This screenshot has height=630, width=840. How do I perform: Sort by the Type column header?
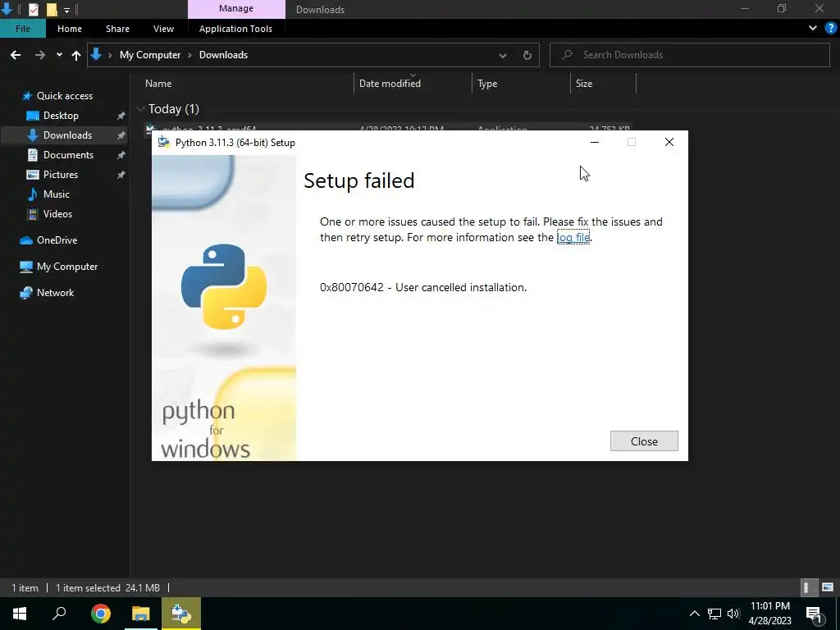pyautogui.click(x=487, y=84)
